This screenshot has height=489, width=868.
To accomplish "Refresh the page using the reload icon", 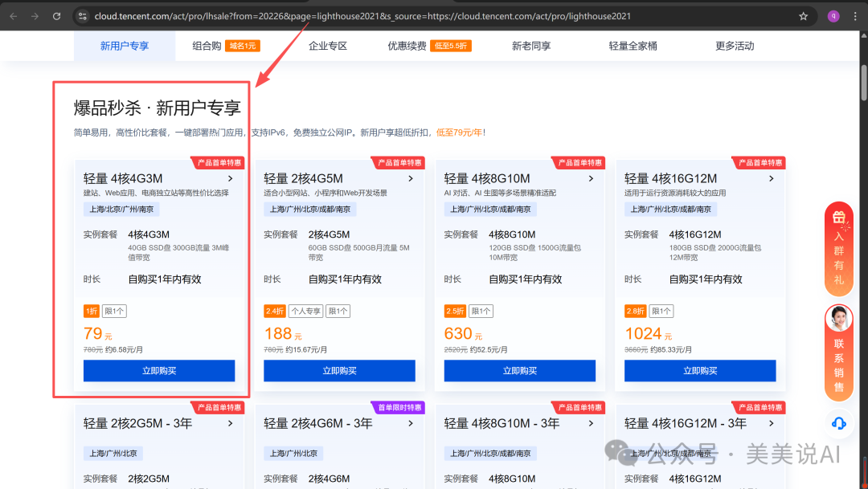I will (55, 14).
